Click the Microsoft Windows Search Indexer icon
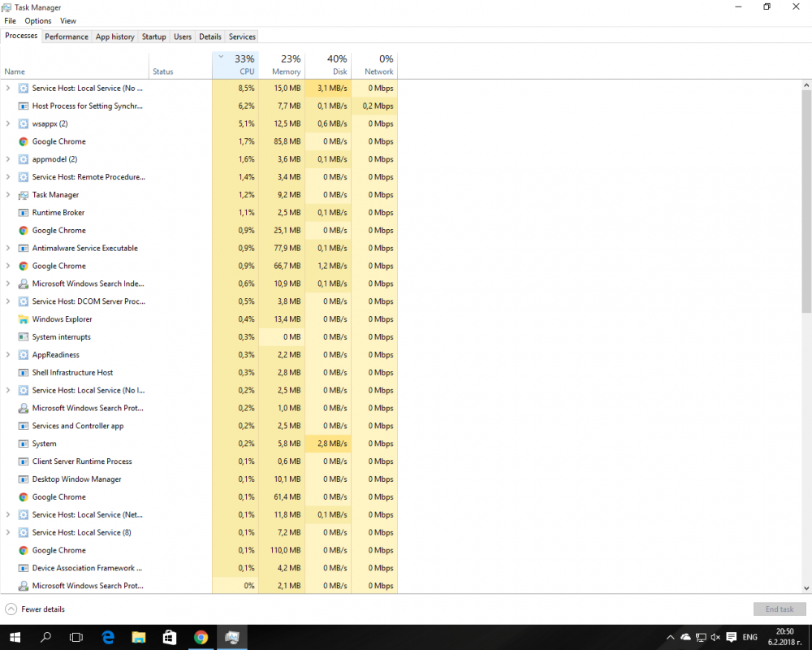This screenshot has width=812, height=650. [x=24, y=284]
